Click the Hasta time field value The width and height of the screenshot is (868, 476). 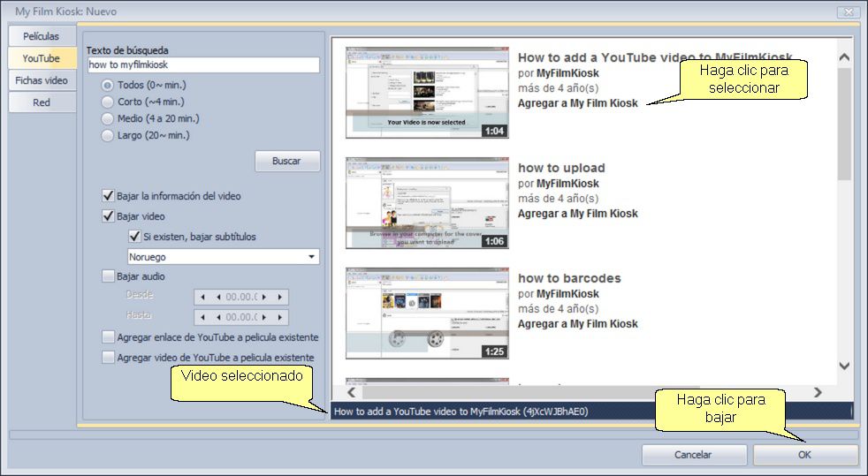click(x=241, y=317)
